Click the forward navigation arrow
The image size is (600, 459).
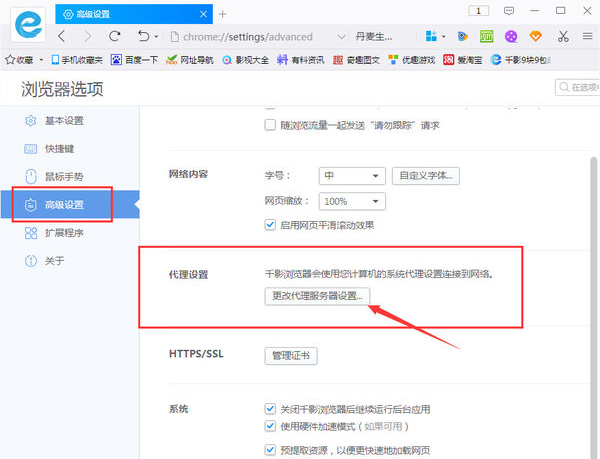click(86, 36)
